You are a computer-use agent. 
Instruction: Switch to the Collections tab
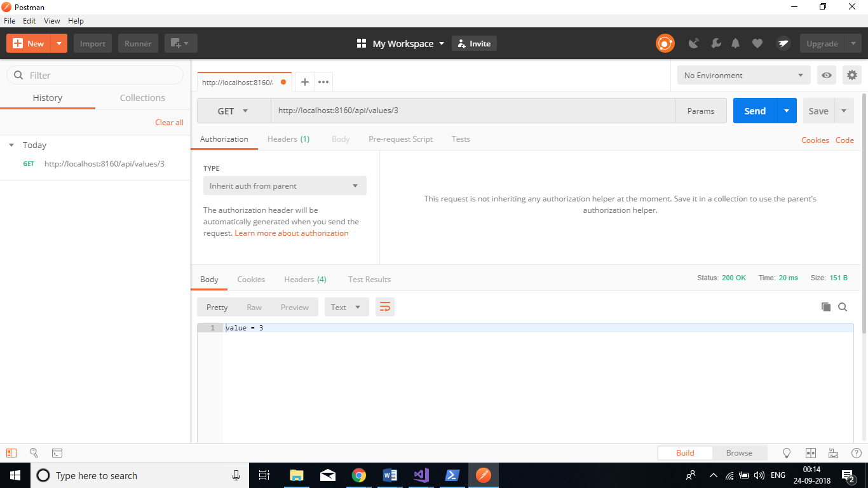click(142, 98)
